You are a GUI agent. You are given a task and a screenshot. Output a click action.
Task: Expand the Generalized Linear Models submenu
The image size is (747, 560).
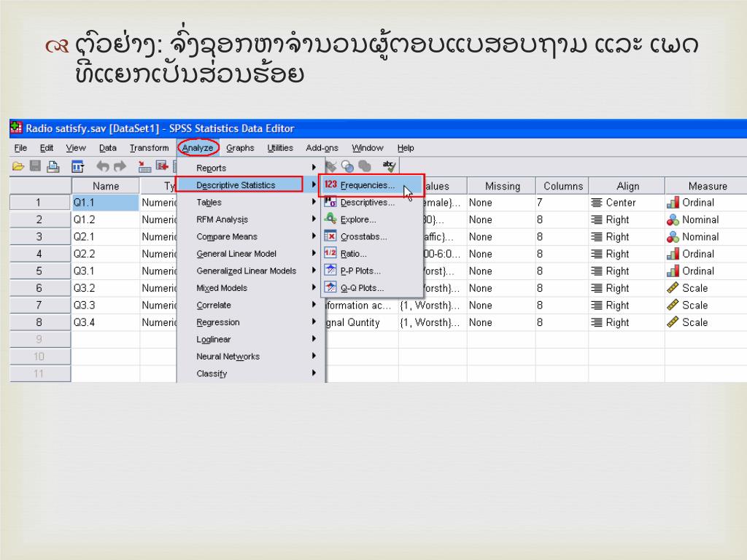click(x=251, y=271)
